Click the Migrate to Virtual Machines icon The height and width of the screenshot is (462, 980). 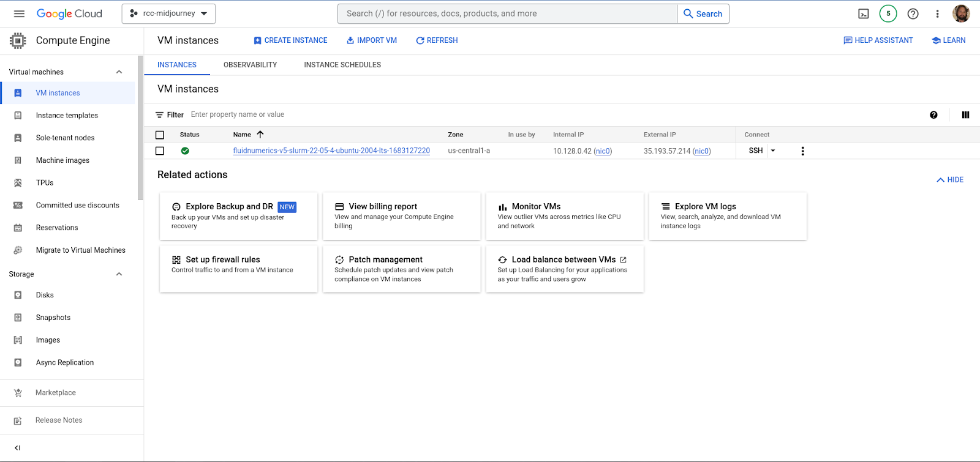pyautogui.click(x=18, y=250)
